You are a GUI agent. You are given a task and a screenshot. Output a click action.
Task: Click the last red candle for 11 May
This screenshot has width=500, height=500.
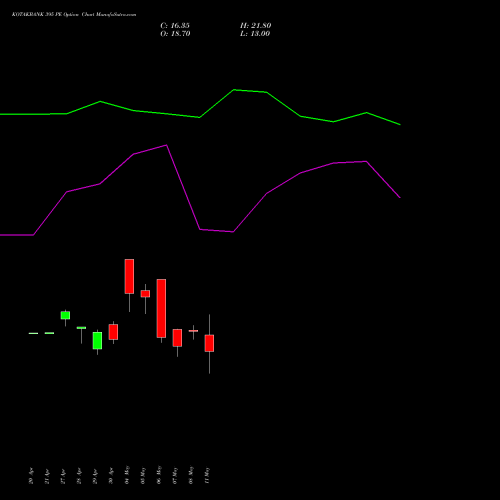(x=209, y=343)
